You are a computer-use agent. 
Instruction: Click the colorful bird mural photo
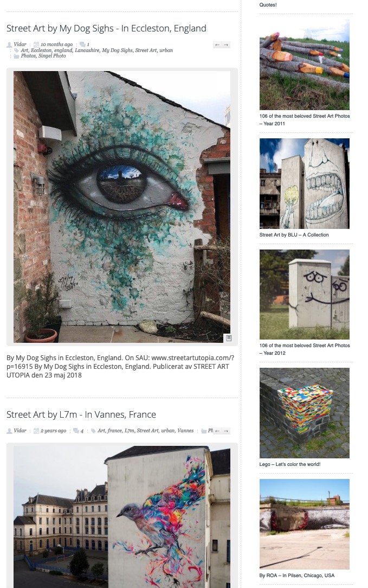[x=122, y=517]
